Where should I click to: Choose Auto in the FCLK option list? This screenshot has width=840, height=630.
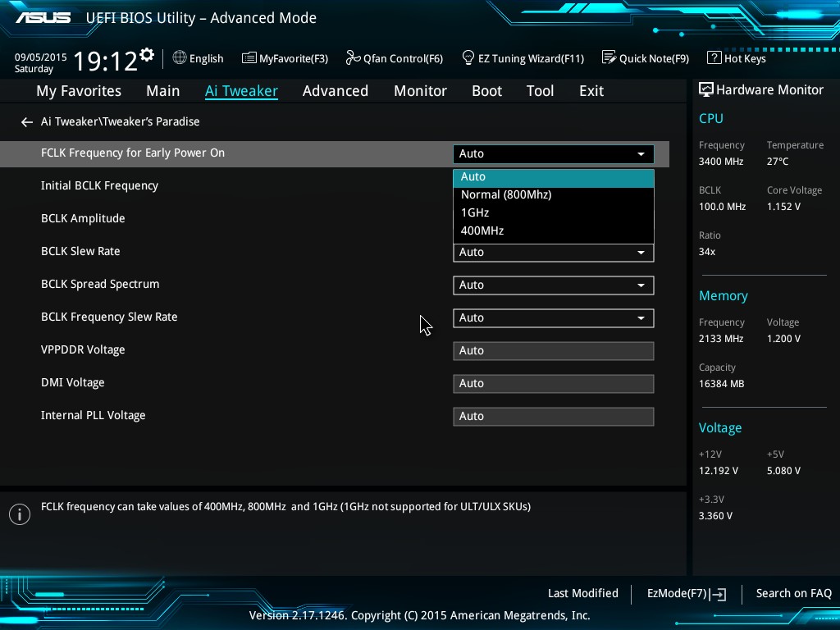(x=554, y=177)
